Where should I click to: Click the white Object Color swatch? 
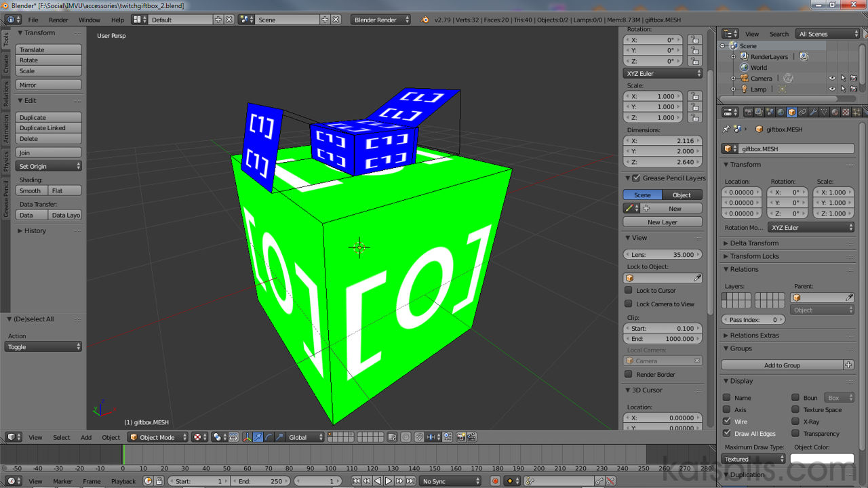point(822,459)
